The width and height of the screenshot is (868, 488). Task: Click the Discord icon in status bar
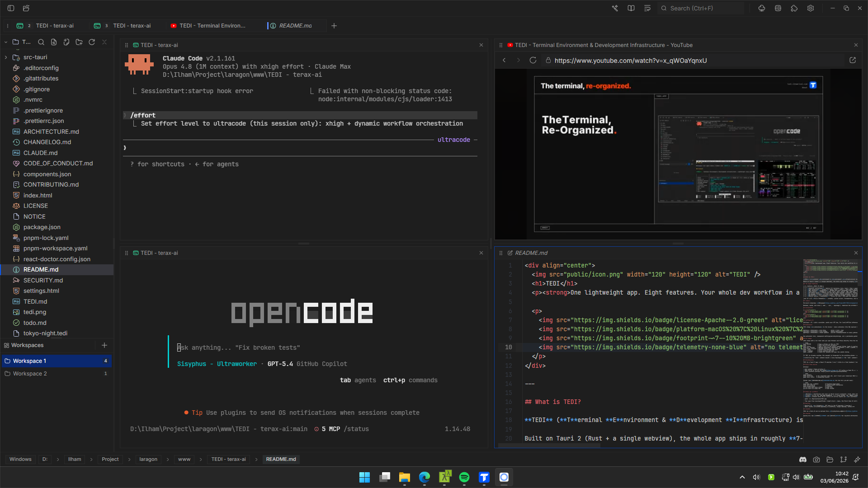click(803, 460)
